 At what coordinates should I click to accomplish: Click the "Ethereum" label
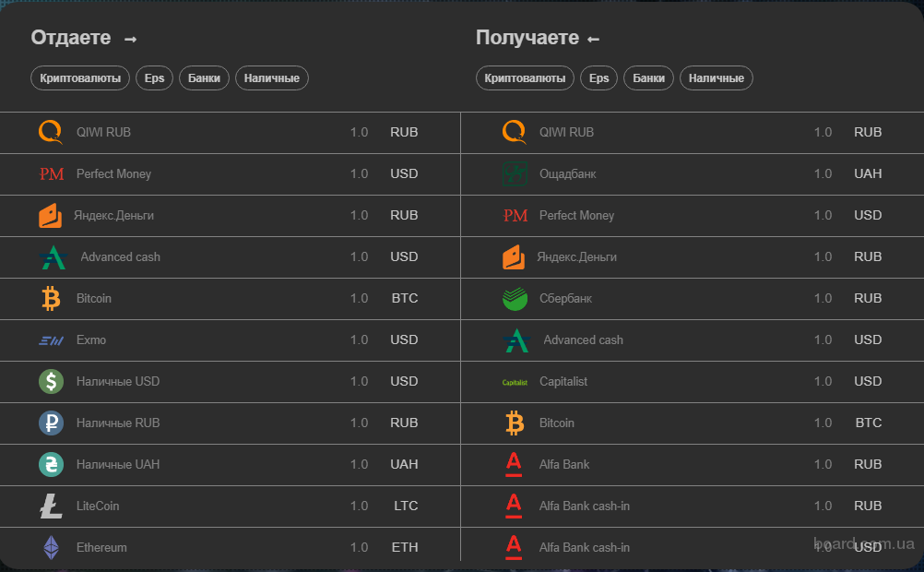point(101,547)
